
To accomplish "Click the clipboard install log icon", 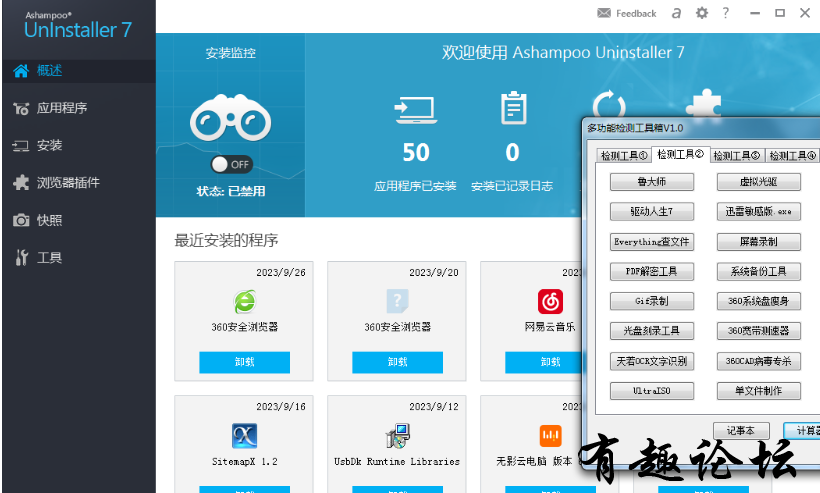I will click(x=514, y=108).
